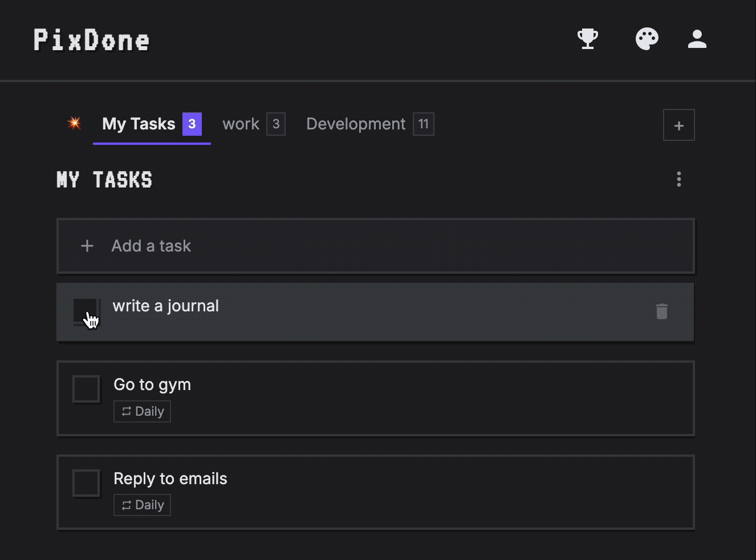Add a new list with plus button

coord(678,125)
